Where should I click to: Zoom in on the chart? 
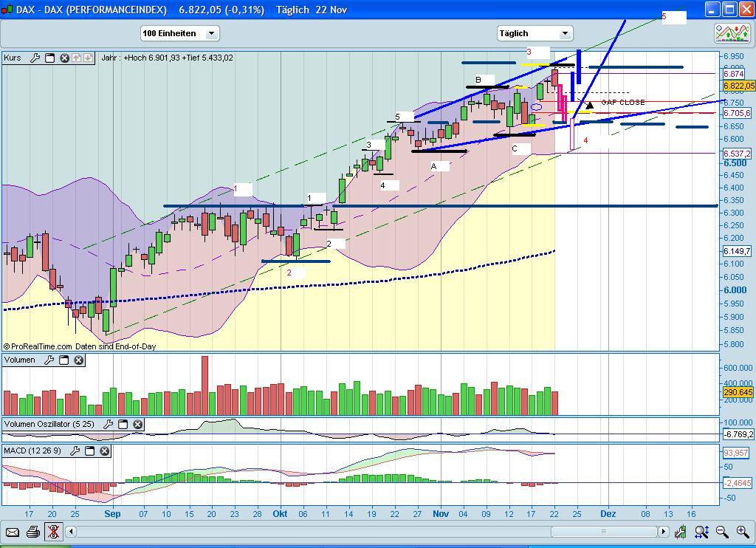(743, 532)
